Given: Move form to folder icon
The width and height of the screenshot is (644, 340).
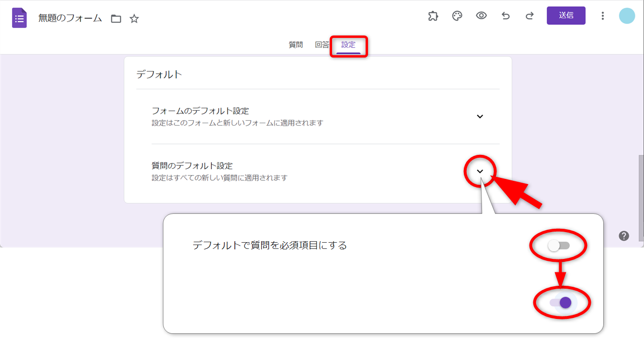Looking at the screenshot, I should (x=116, y=19).
